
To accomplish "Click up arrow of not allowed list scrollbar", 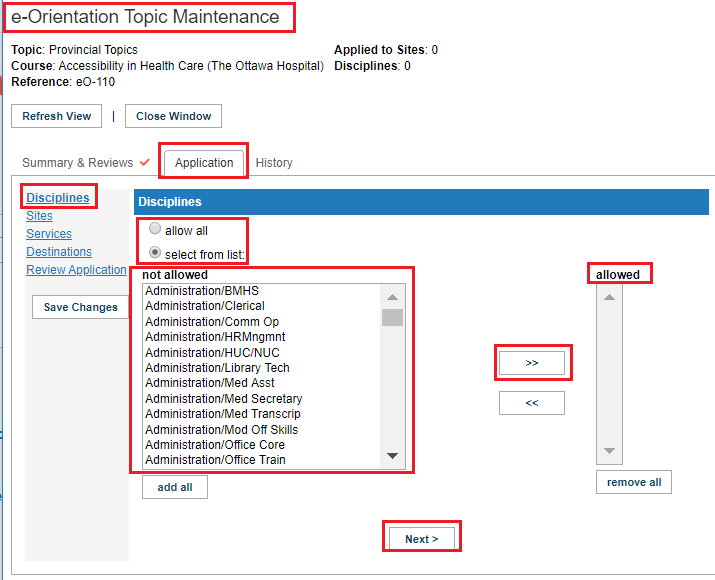I will pyautogui.click(x=392, y=297).
